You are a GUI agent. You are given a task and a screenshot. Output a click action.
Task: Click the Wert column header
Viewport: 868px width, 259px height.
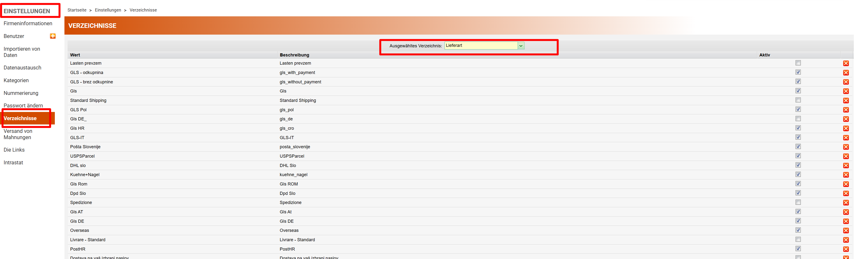point(75,55)
